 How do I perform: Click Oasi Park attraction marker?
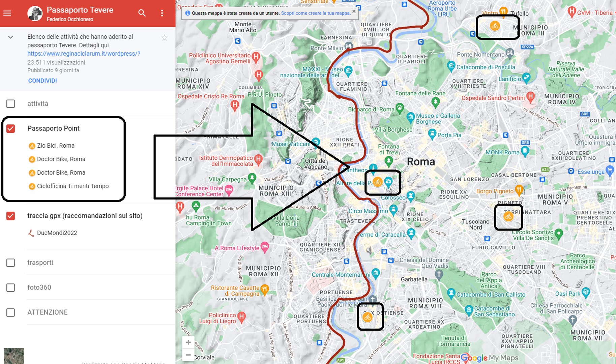[586, 293]
